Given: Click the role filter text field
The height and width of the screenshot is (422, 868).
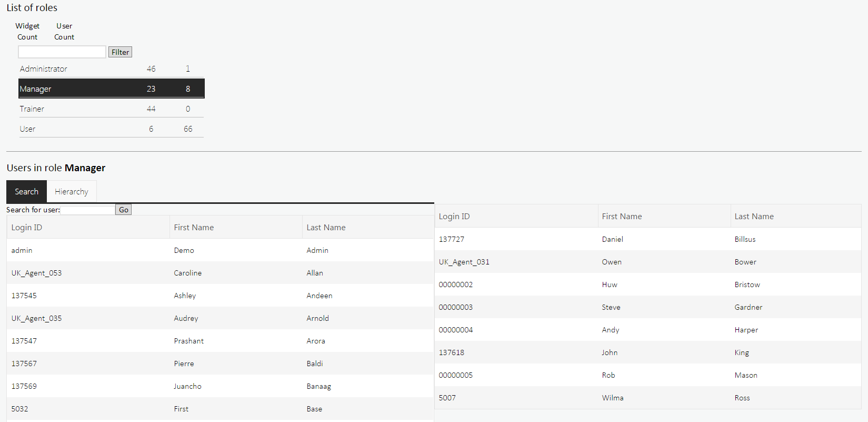Looking at the screenshot, I should [x=62, y=52].
